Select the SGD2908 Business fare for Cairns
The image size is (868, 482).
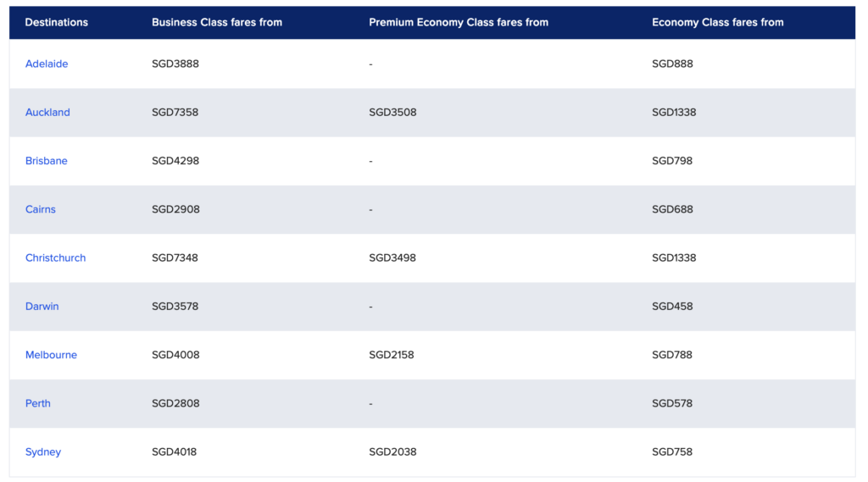(x=175, y=209)
